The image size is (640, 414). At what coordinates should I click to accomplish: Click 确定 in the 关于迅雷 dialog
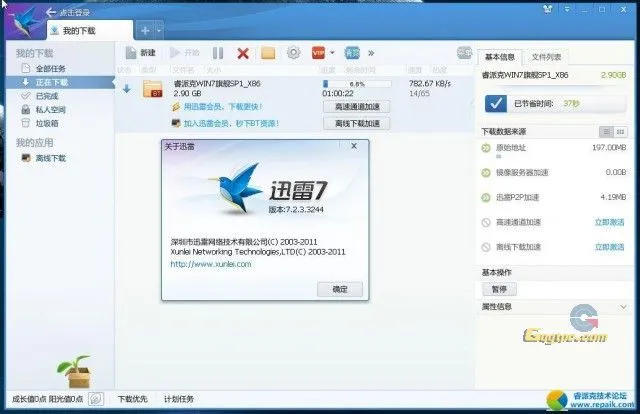[340, 289]
